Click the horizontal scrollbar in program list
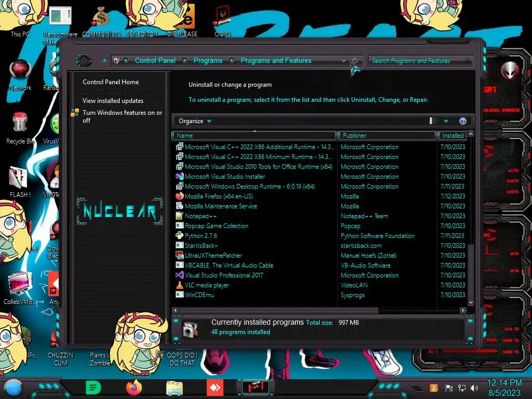This screenshot has width=532, height=399. (x=278, y=310)
